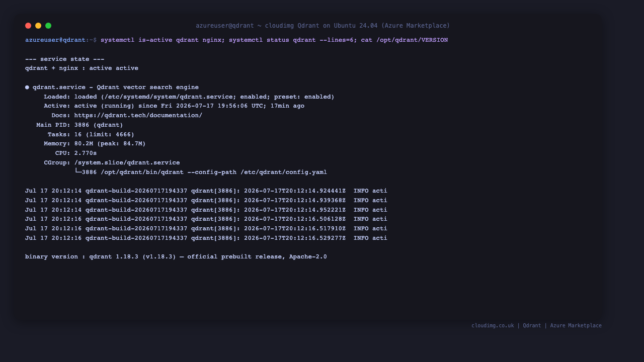Open the qdrant.tech documentation URL
The width and height of the screenshot is (644, 362).
pyautogui.click(x=138, y=115)
